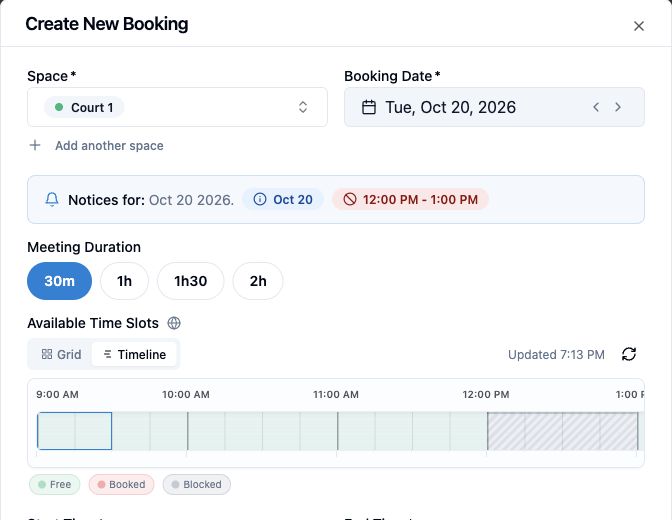The height and width of the screenshot is (520, 672).
Task: Click the calendar icon in Booking Date
Action: coord(369,107)
